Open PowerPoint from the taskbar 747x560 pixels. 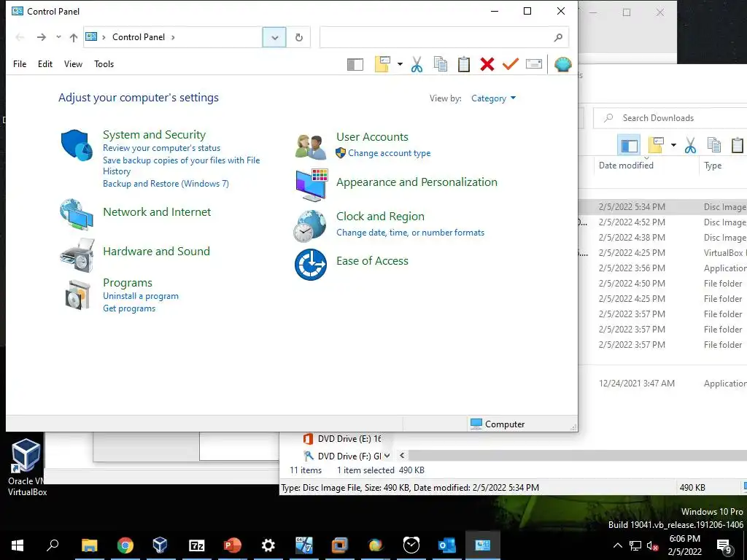[233, 545]
